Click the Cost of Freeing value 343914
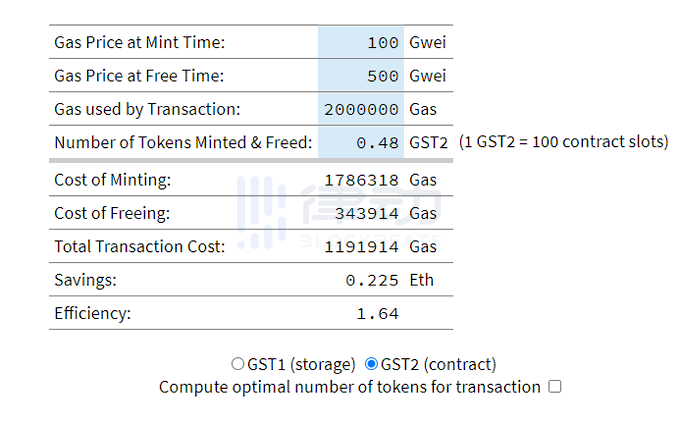 tap(367, 213)
